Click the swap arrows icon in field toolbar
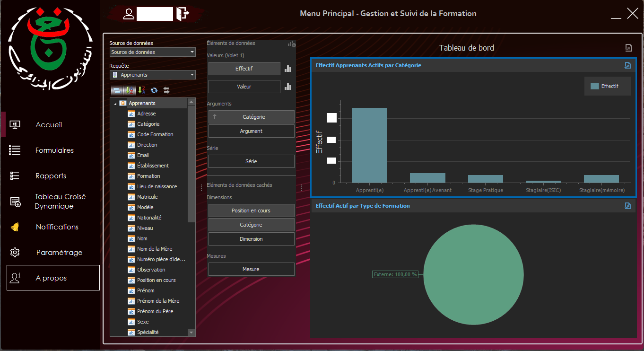Viewport: 644px width, 351px height. (x=166, y=90)
